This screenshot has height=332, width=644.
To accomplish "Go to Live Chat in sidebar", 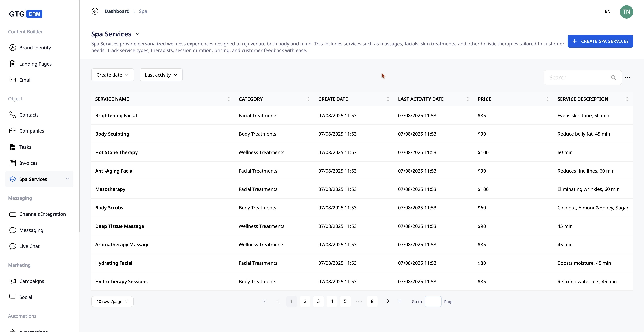I will pyautogui.click(x=29, y=246).
